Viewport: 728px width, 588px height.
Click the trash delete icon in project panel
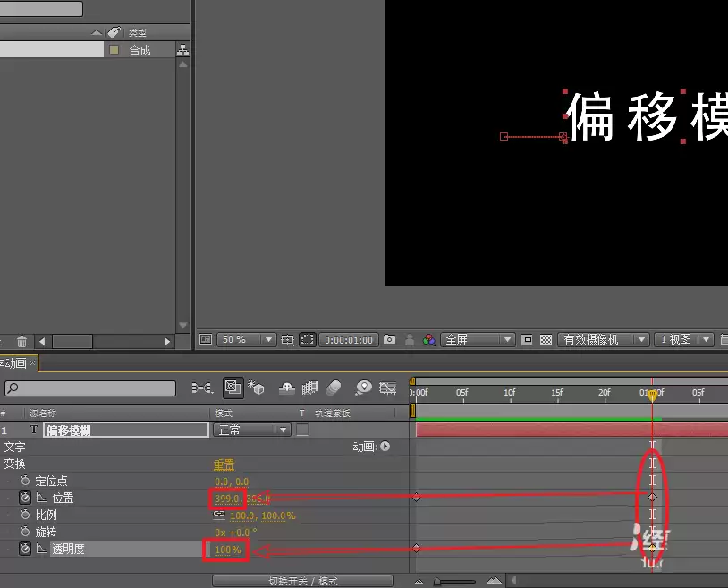[x=21, y=341]
